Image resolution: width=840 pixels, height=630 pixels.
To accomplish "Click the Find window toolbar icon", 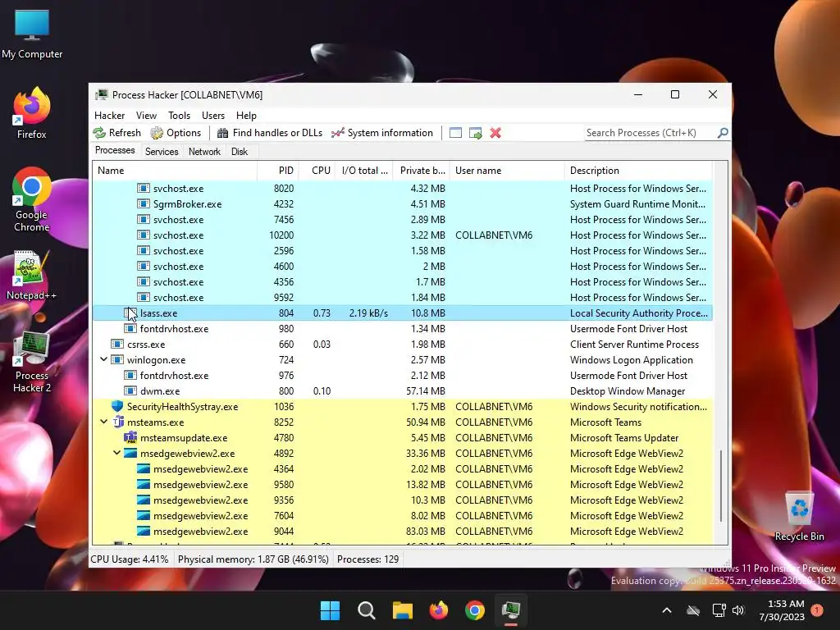I will [455, 133].
